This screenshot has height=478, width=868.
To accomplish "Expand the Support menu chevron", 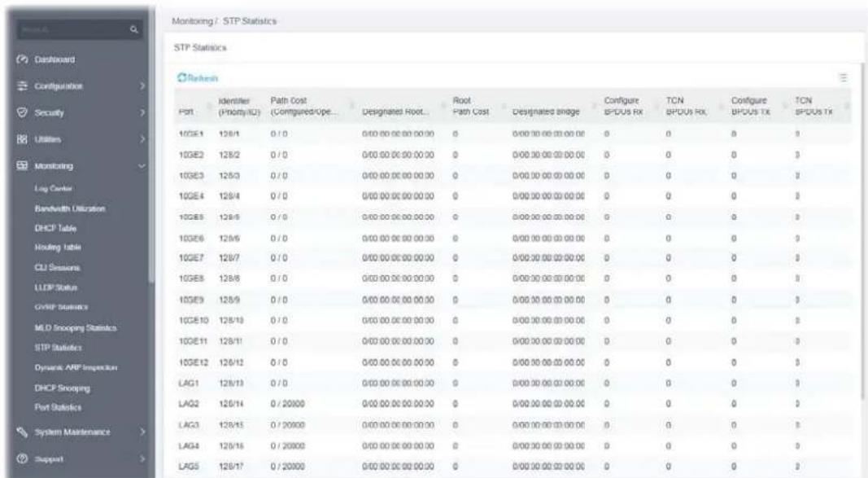I will [x=142, y=458].
